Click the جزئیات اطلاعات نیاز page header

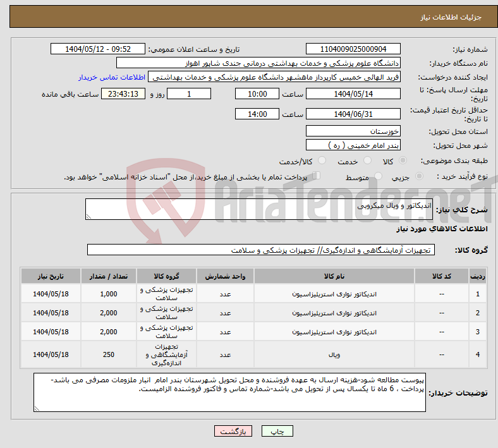point(451,17)
